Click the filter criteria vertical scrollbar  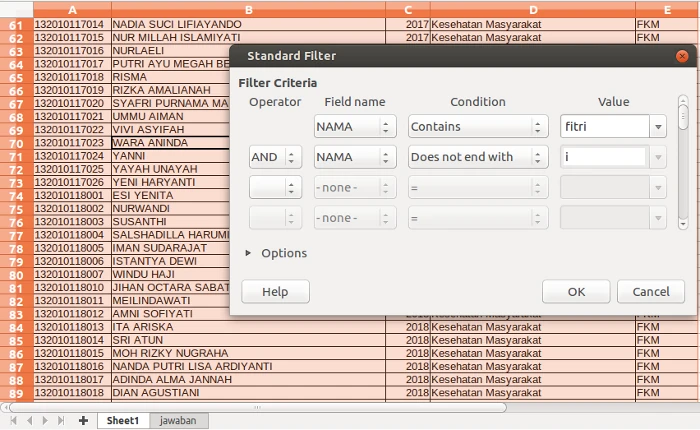[x=683, y=160]
